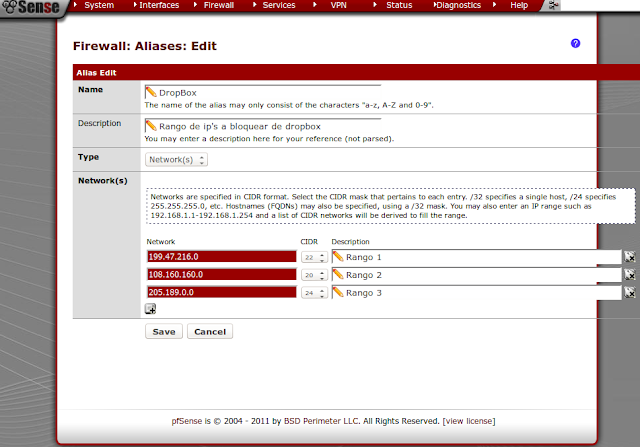This screenshot has height=447, width=640.
Task: Click the BSD Perimeter LLC link
Action: click(x=322, y=421)
